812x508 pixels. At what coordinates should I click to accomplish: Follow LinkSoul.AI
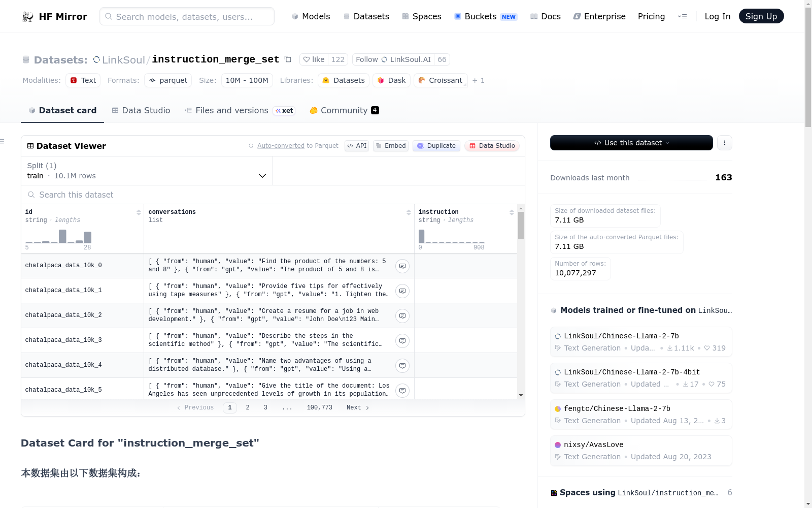click(x=393, y=59)
